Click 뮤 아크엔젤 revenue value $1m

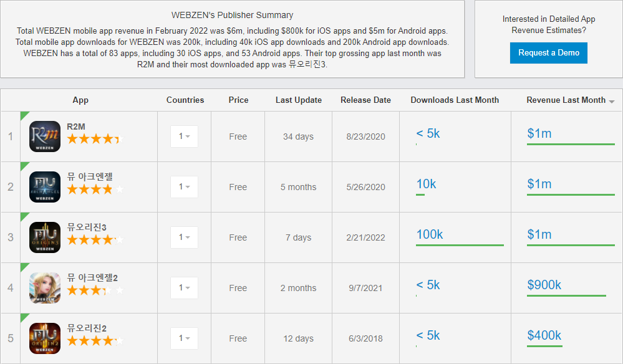coord(539,184)
